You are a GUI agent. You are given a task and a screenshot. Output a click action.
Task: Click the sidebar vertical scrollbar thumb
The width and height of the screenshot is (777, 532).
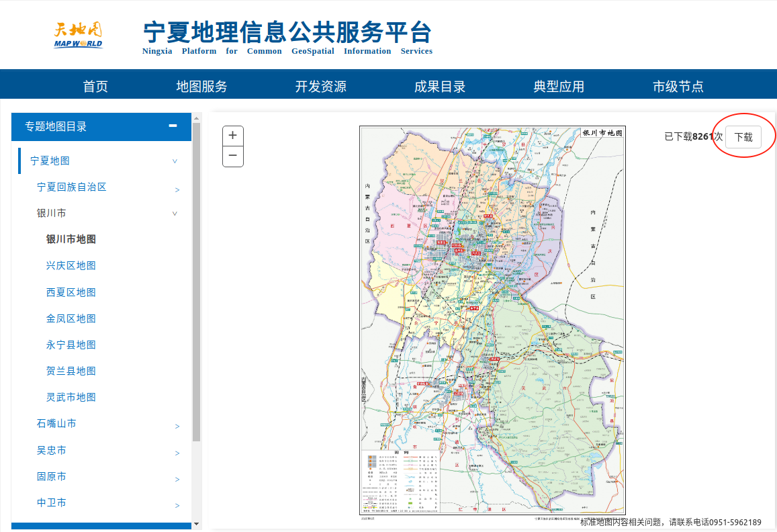click(x=196, y=282)
